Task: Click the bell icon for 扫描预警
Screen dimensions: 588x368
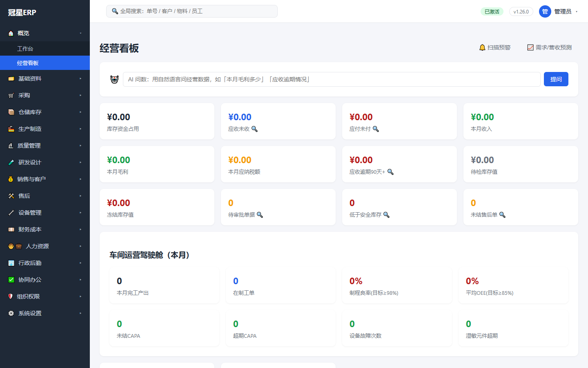Action: (x=482, y=47)
